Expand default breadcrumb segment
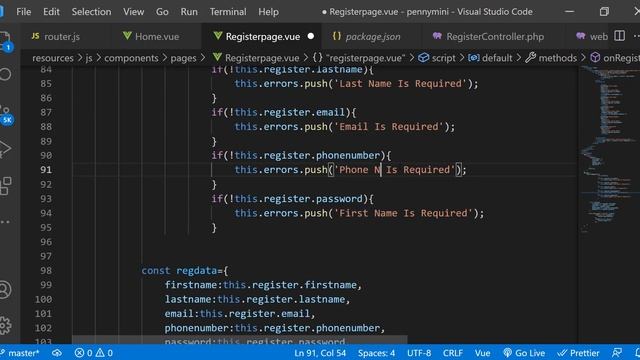This screenshot has width=640, height=360. 490,58
